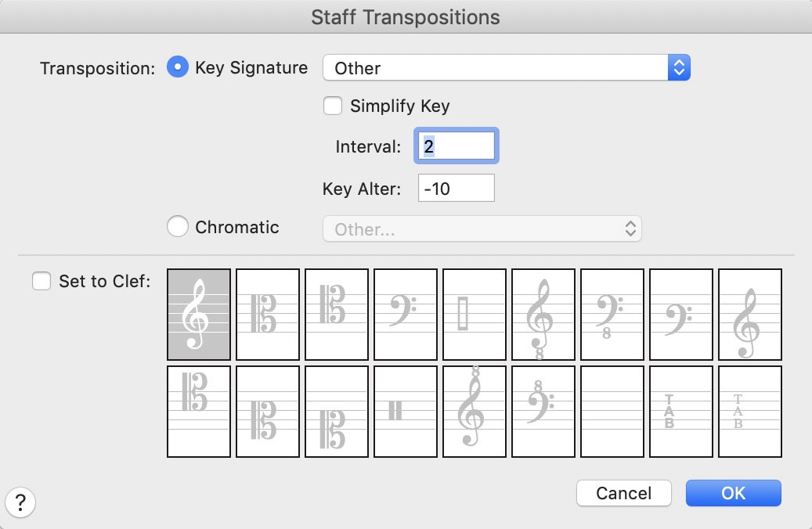This screenshot has height=529, width=812.
Task: Select the Chromatic radio button
Action: [x=179, y=227]
